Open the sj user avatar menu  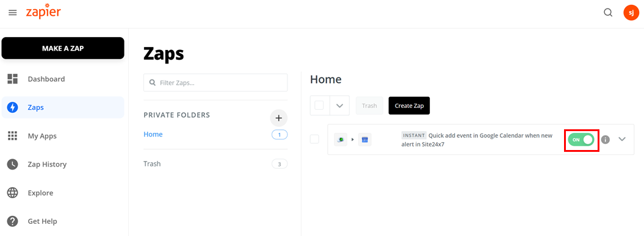tap(631, 13)
